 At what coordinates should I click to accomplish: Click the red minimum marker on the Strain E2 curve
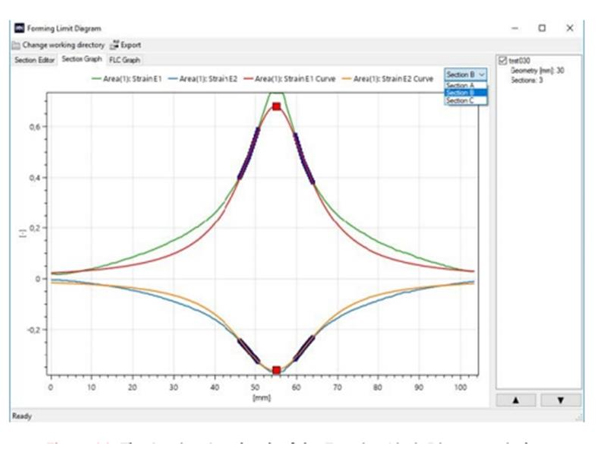tap(276, 370)
